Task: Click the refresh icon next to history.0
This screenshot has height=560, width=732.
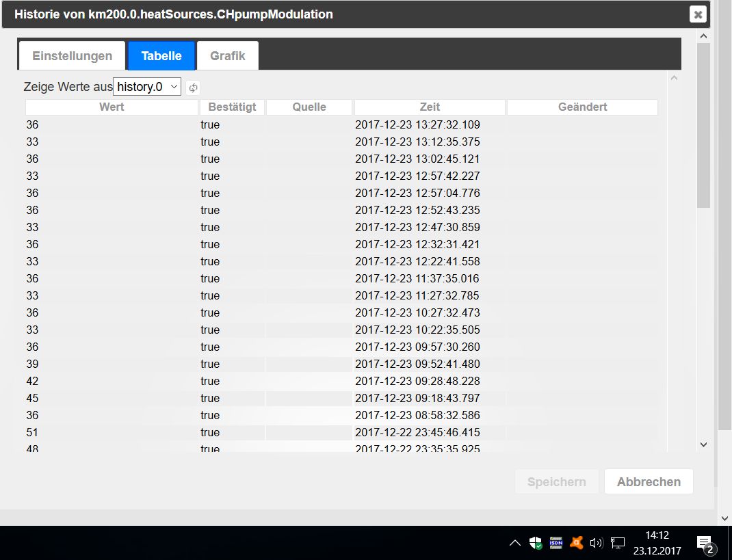Action: click(x=193, y=88)
